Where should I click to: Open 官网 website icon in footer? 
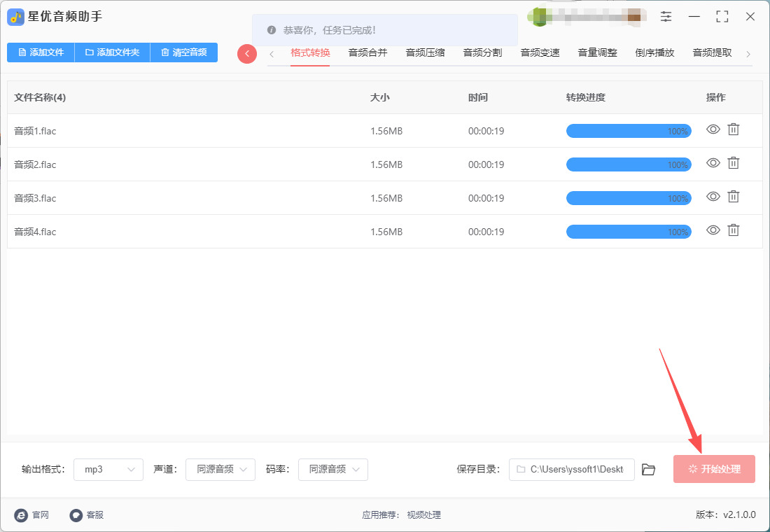(22, 515)
